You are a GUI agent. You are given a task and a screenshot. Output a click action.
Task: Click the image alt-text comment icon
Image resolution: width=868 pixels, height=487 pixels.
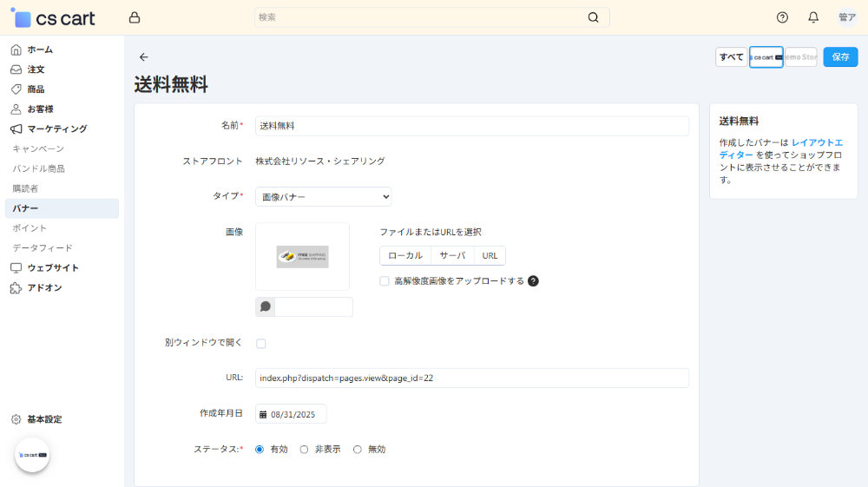pos(266,306)
